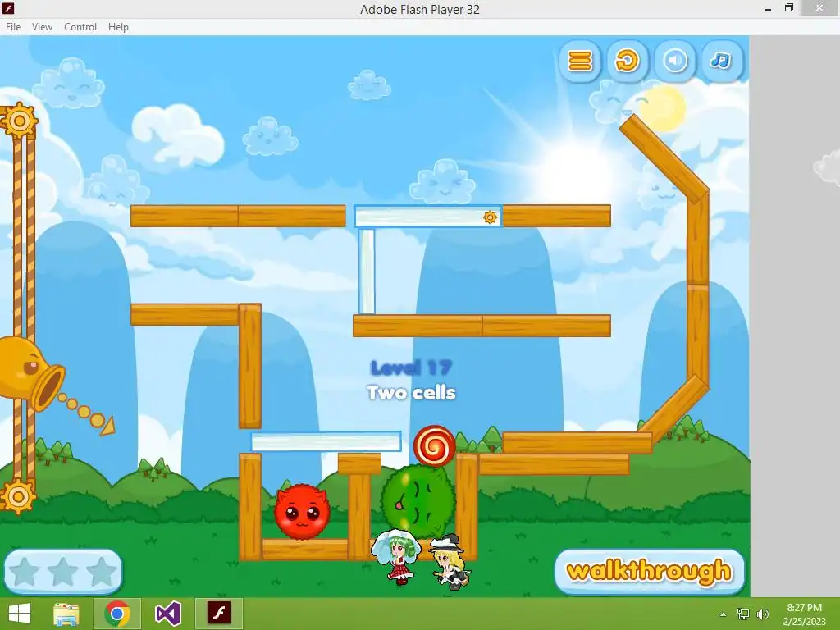Open the network status tray icon

click(x=743, y=614)
